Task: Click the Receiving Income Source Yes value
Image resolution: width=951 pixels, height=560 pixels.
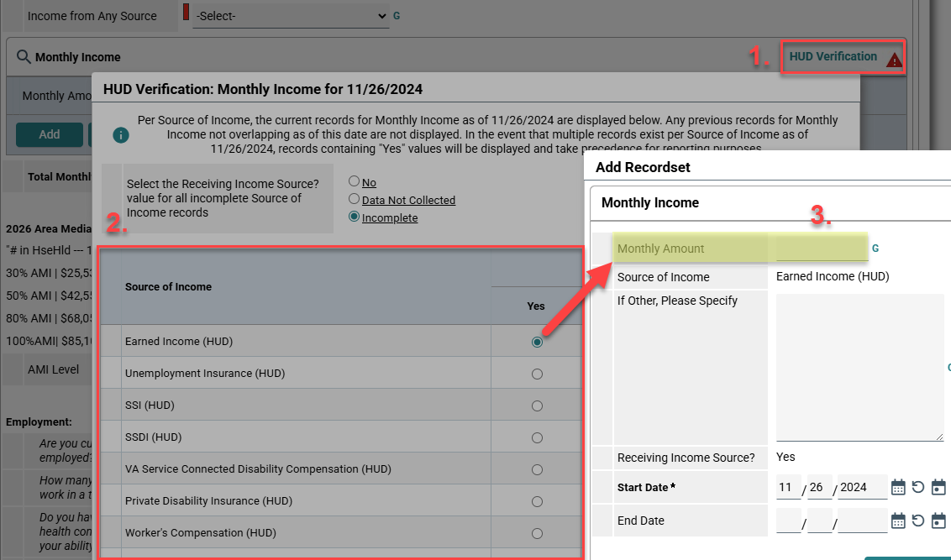Action: (x=785, y=457)
